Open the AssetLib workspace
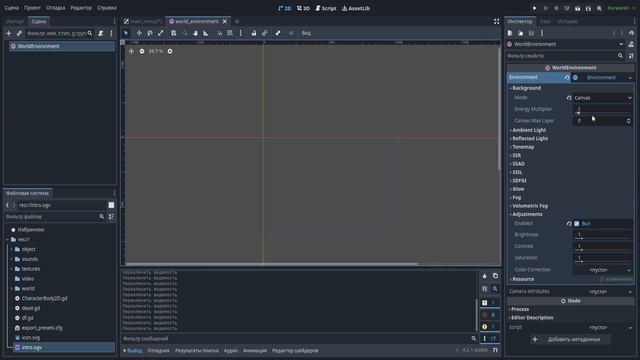 pyautogui.click(x=356, y=8)
